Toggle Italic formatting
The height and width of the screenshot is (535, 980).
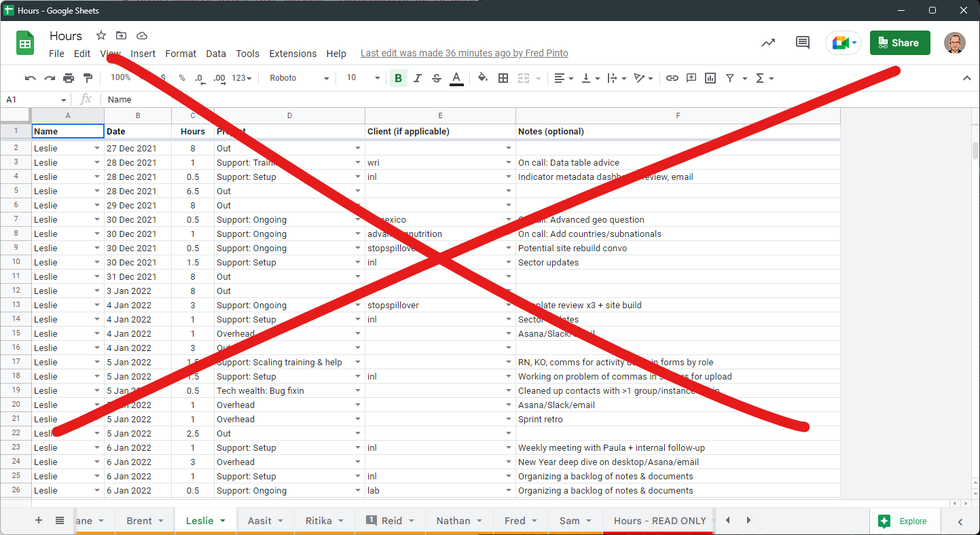pyautogui.click(x=418, y=78)
